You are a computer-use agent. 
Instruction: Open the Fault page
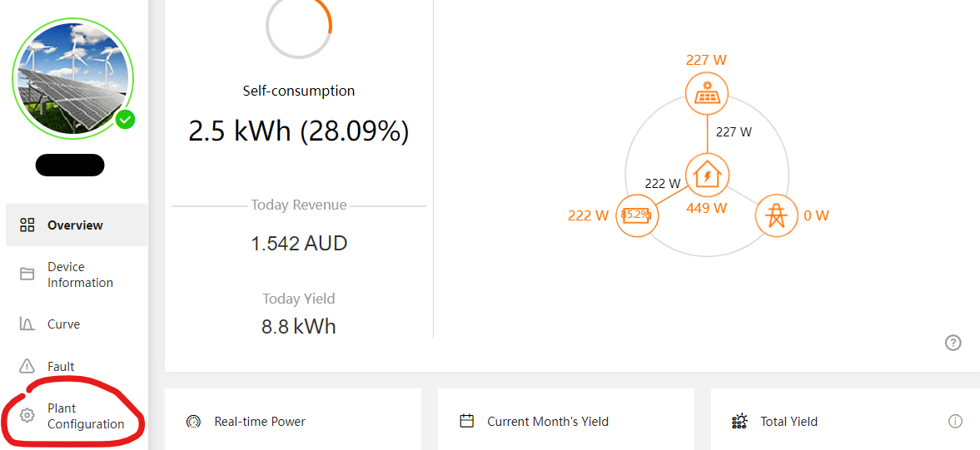tap(77, 366)
